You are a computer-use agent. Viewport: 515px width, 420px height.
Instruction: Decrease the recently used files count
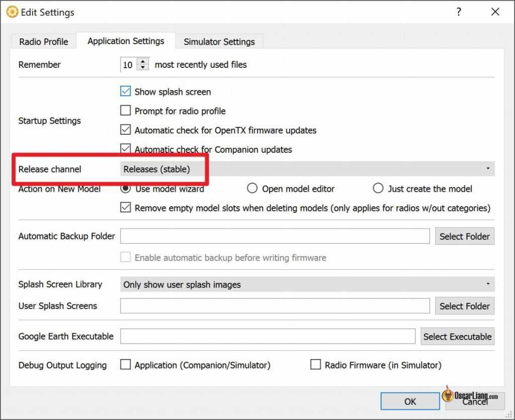click(x=143, y=68)
